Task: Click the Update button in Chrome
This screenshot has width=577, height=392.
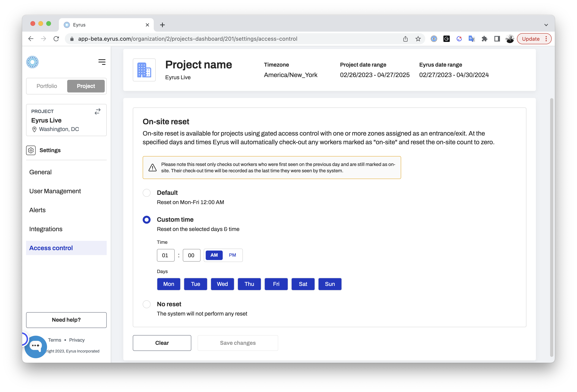Action: (531, 39)
